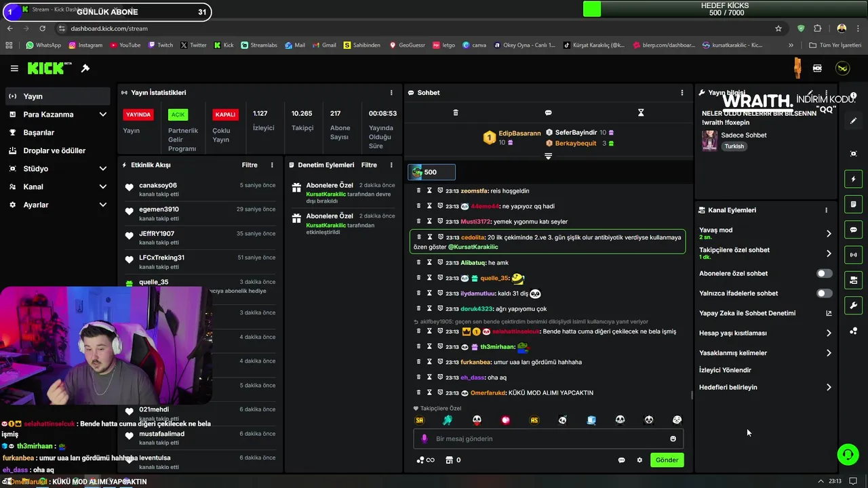Click the red emote right of panda skull
868x488 pixels.
[x=505, y=420]
